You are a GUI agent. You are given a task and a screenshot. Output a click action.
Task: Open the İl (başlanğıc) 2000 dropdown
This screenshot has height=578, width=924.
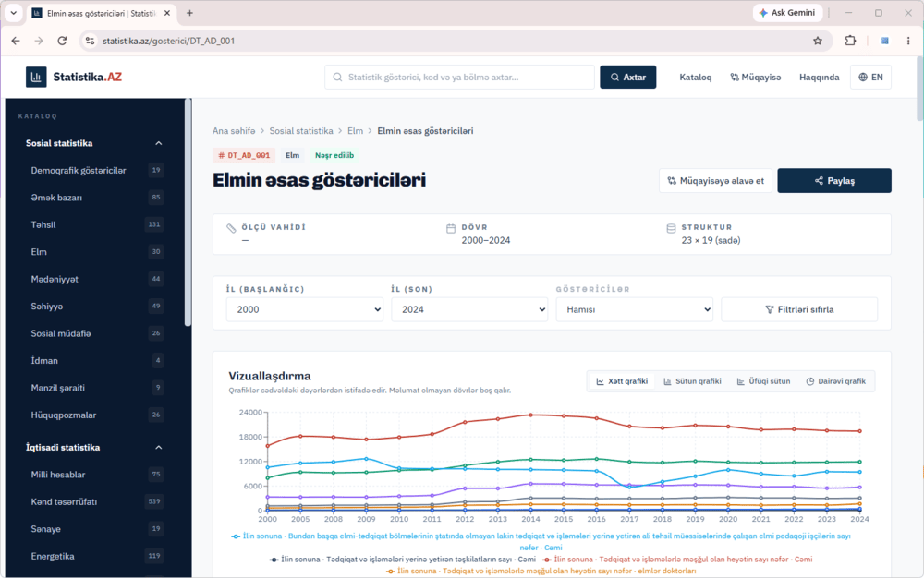[x=305, y=309]
